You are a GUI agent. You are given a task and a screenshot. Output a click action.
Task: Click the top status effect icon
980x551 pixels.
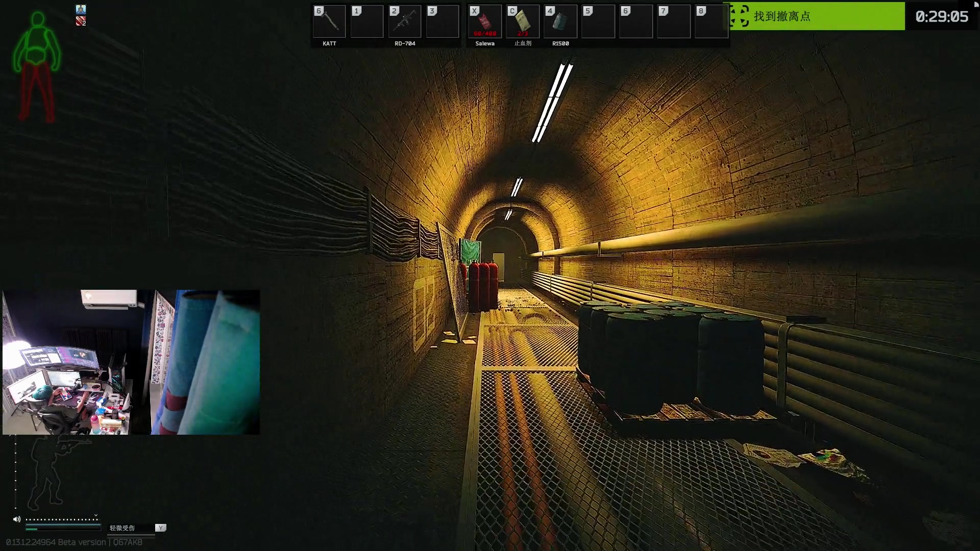pos(81,9)
